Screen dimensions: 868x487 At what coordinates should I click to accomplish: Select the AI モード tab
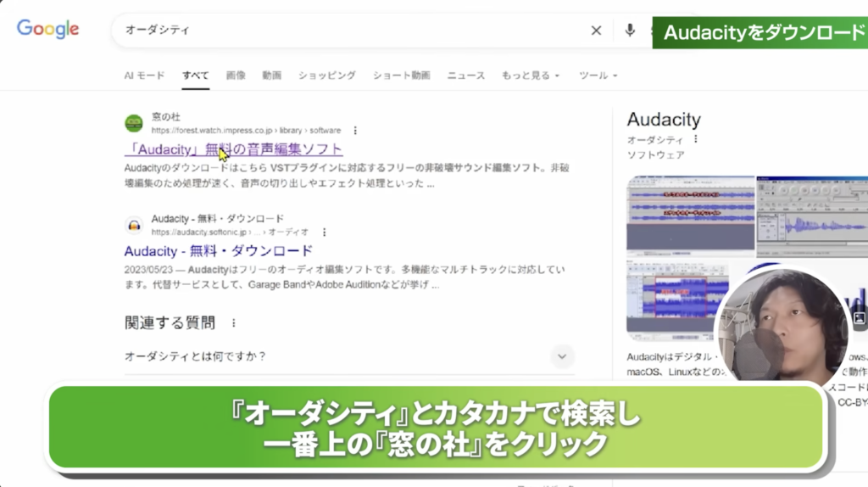tap(144, 76)
